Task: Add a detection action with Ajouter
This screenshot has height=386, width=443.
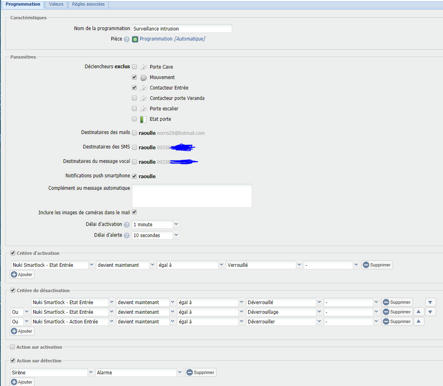Action: [x=22, y=382]
